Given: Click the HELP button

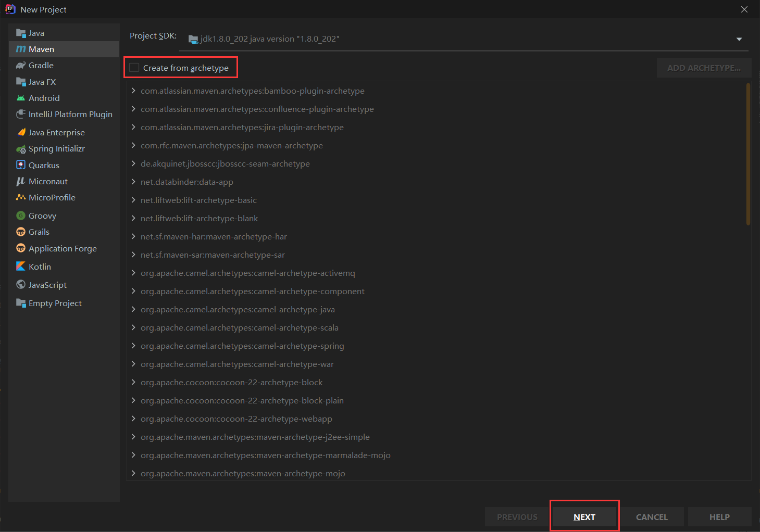Looking at the screenshot, I should pyautogui.click(x=719, y=516).
